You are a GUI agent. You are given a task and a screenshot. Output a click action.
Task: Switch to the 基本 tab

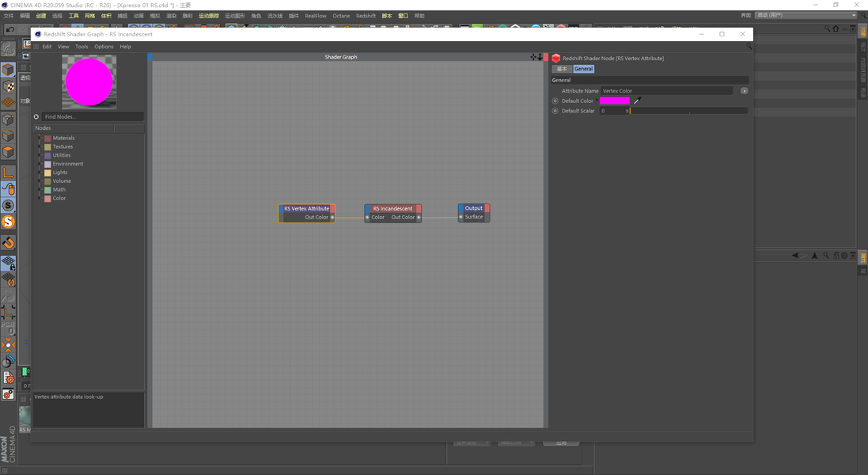click(562, 69)
